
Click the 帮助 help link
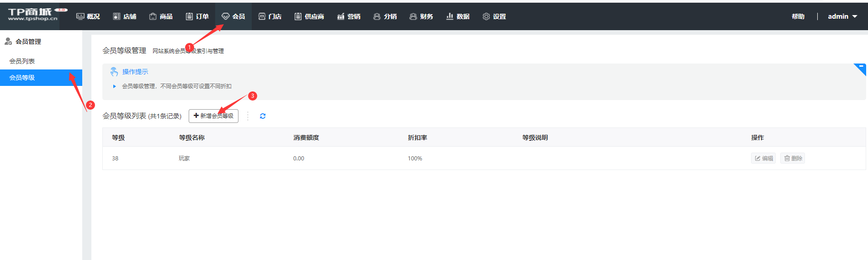click(798, 16)
